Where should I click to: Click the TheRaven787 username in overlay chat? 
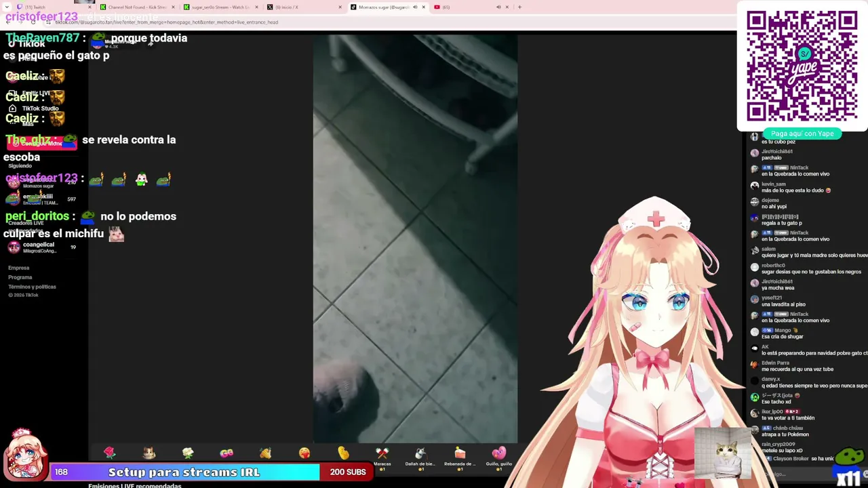(x=42, y=39)
